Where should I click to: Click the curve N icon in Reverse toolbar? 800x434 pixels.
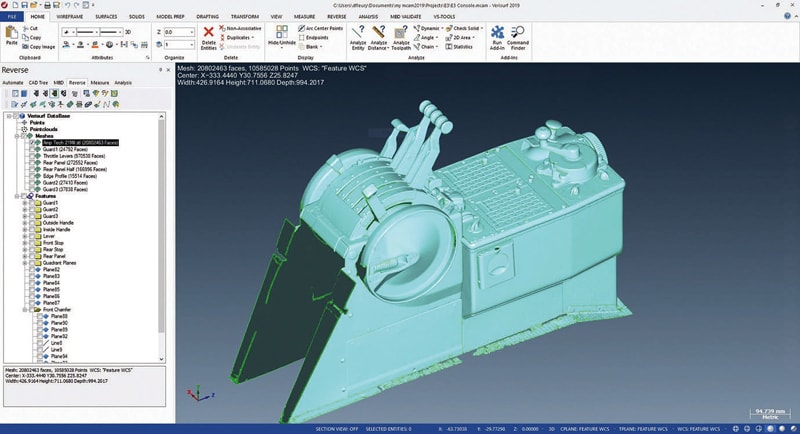tap(106, 104)
